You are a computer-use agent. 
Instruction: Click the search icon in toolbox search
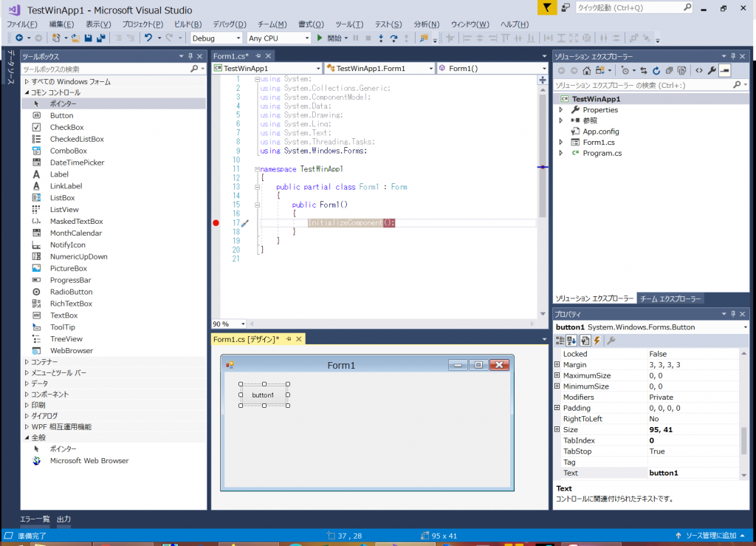[194, 69]
